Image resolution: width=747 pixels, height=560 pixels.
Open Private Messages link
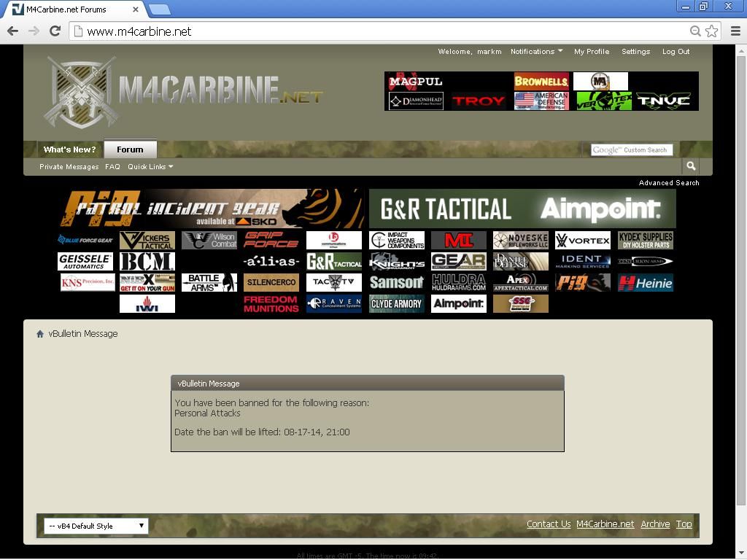pyautogui.click(x=69, y=167)
